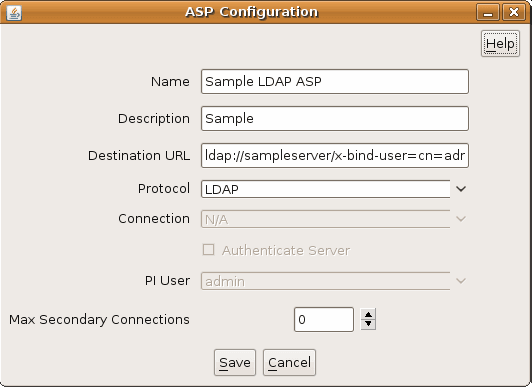The image size is (532, 387).
Task: Decrease Max Secondary Connections with down arrow
Action: [368, 324]
